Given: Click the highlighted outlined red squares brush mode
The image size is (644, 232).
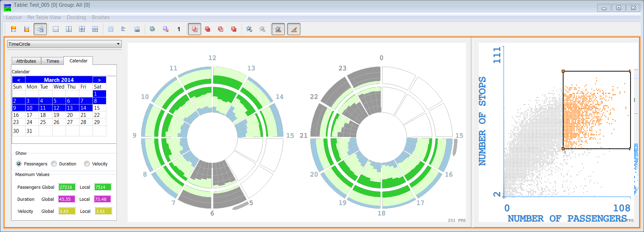Looking at the screenshot, I should [194, 29].
